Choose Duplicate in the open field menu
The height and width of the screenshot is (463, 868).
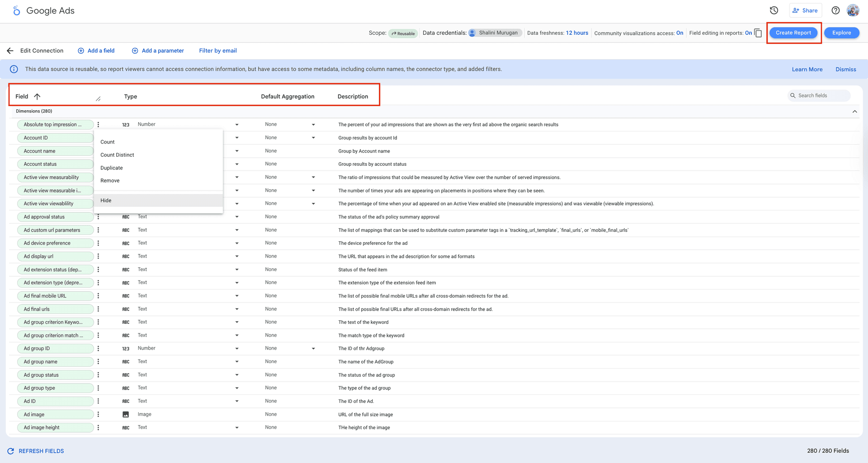[111, 168]
